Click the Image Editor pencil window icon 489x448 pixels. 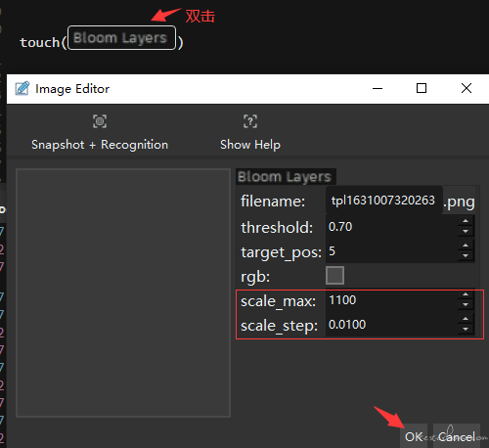(22, 88)
